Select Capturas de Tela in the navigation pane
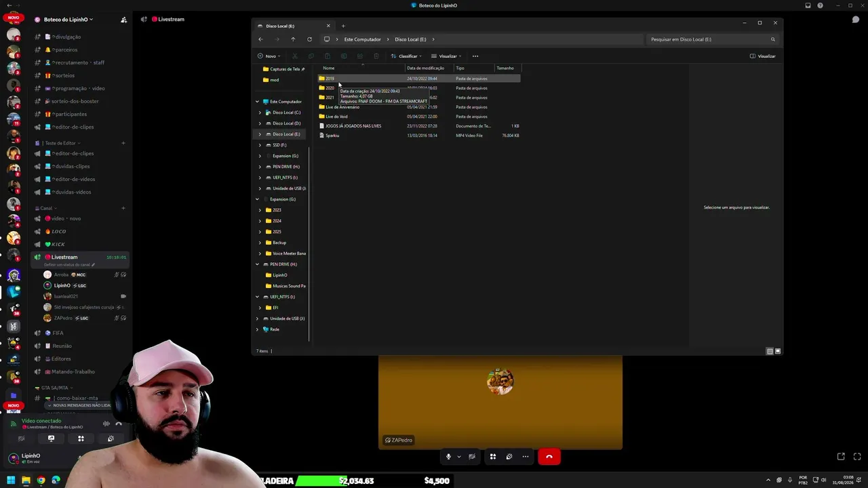The height and width of the screenshot is (488, 868). tap(284, 69)
